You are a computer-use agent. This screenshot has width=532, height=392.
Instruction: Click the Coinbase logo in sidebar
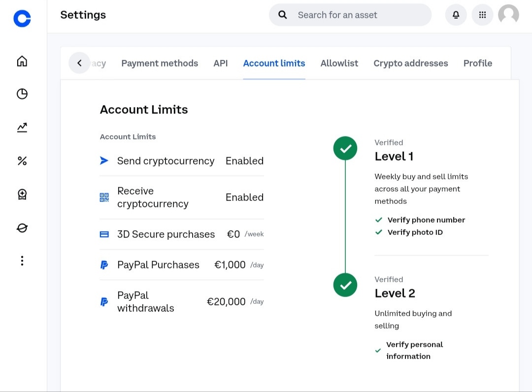(x=22, y=19)
